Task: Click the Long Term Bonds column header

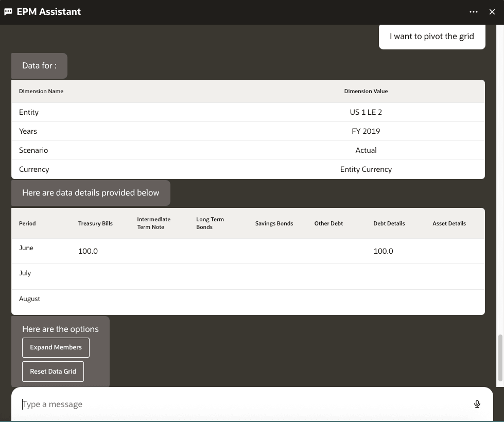Action: coord(210,223)
